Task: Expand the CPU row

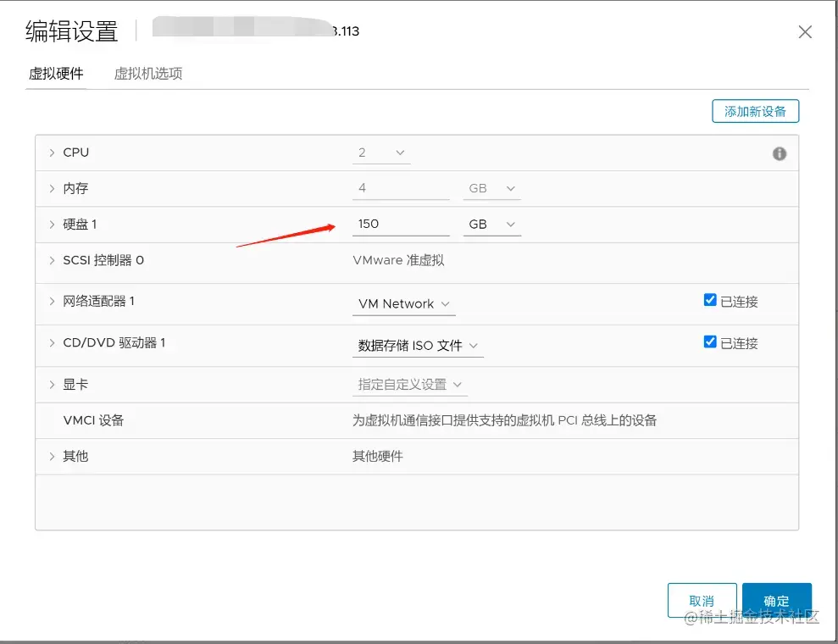Action: (52, 153)
